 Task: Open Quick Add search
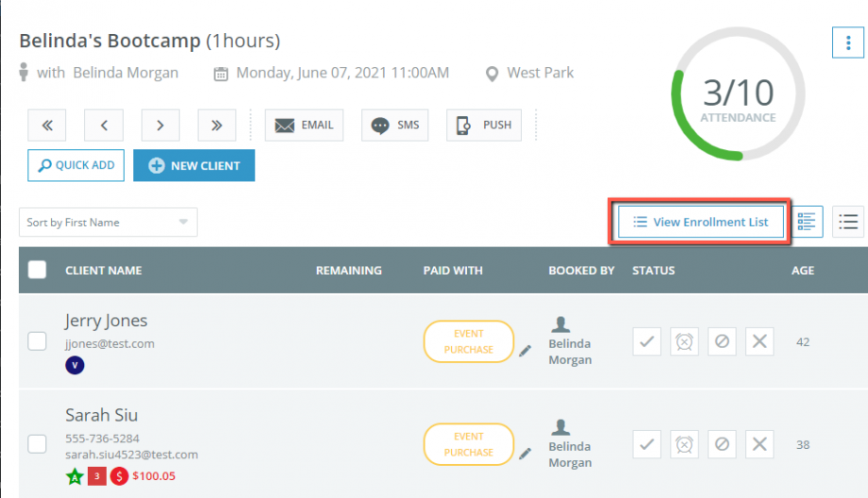coord(75,165)
